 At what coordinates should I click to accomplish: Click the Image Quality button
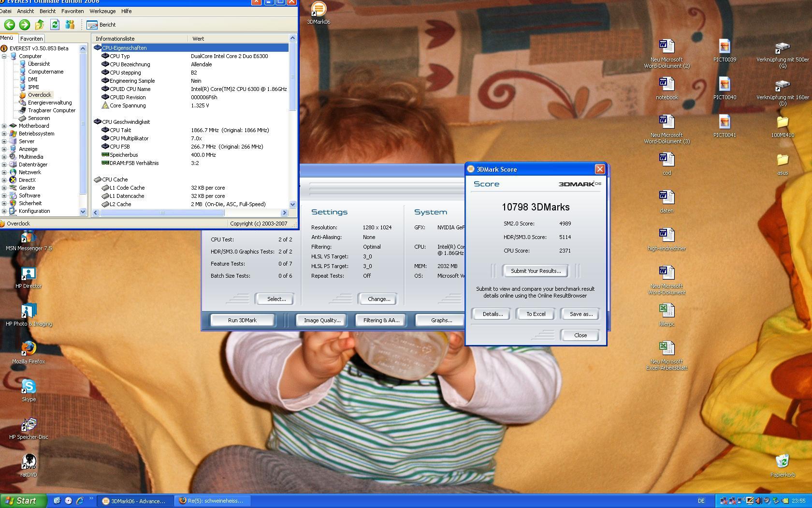322,320
